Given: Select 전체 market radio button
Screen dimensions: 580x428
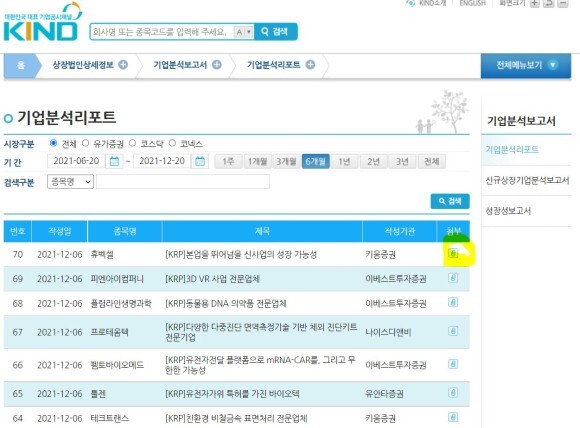Looking at the screenshot, I should coord(54,143).
